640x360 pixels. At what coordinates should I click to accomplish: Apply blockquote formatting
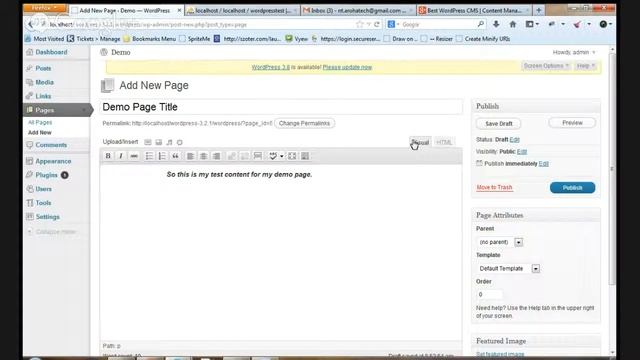pos(175,156)
